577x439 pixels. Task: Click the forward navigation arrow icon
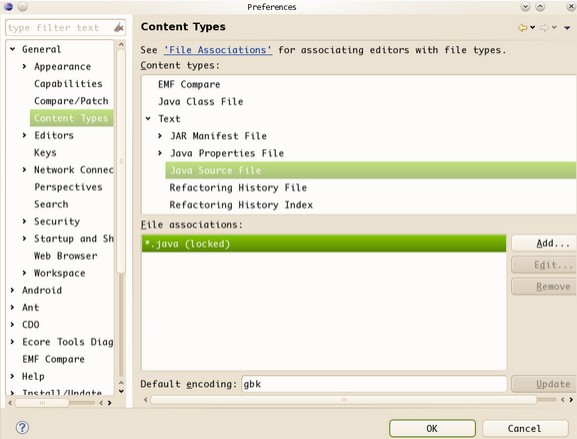coord(544,28)
